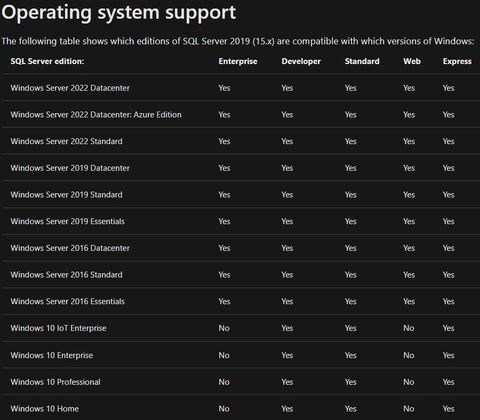Click the Operating system support heading
Screen dimensions: 480x420
[x=119, y=13]
